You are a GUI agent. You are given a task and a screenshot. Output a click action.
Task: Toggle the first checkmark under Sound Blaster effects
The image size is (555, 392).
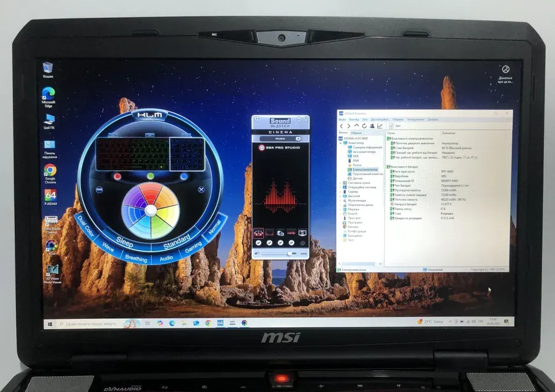point(258,243)
